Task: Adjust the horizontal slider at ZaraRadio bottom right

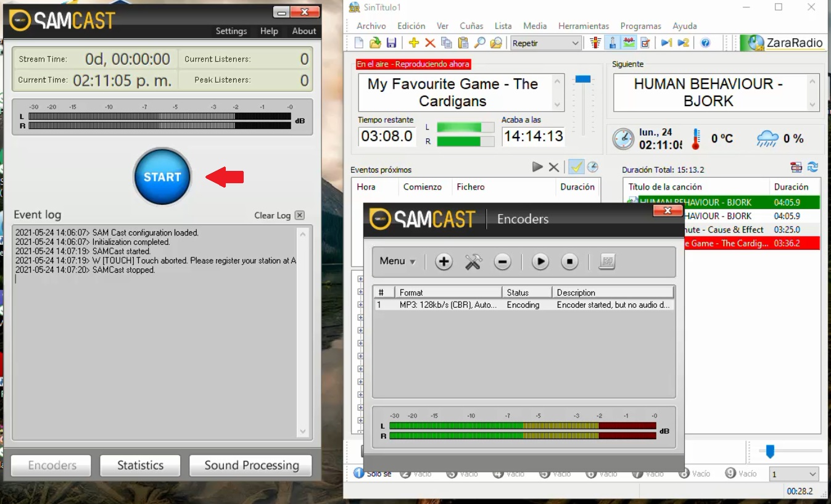Action: point(770,452)
